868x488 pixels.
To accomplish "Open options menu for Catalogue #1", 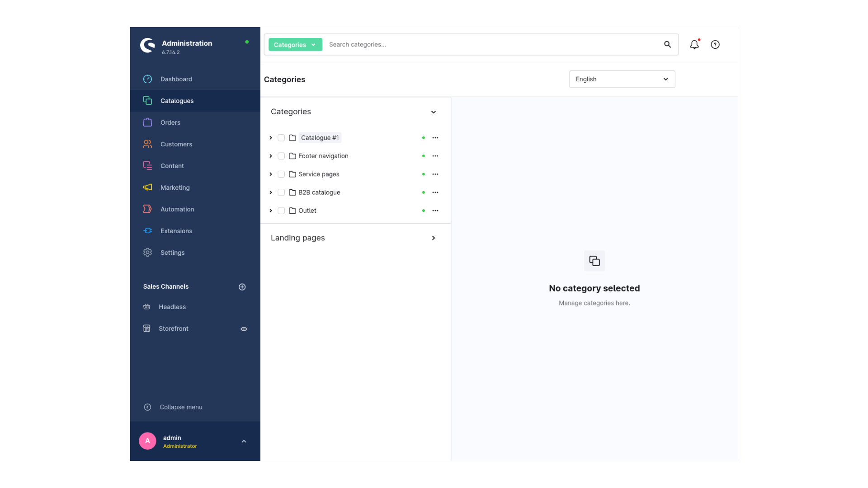I will coord(435,138).
